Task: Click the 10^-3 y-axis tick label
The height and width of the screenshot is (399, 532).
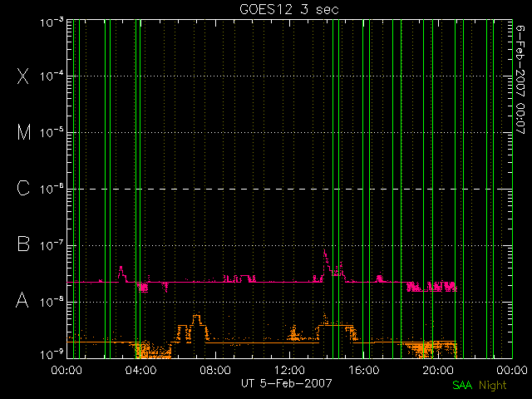Action: pyautogui.click(x=52, y=22)
